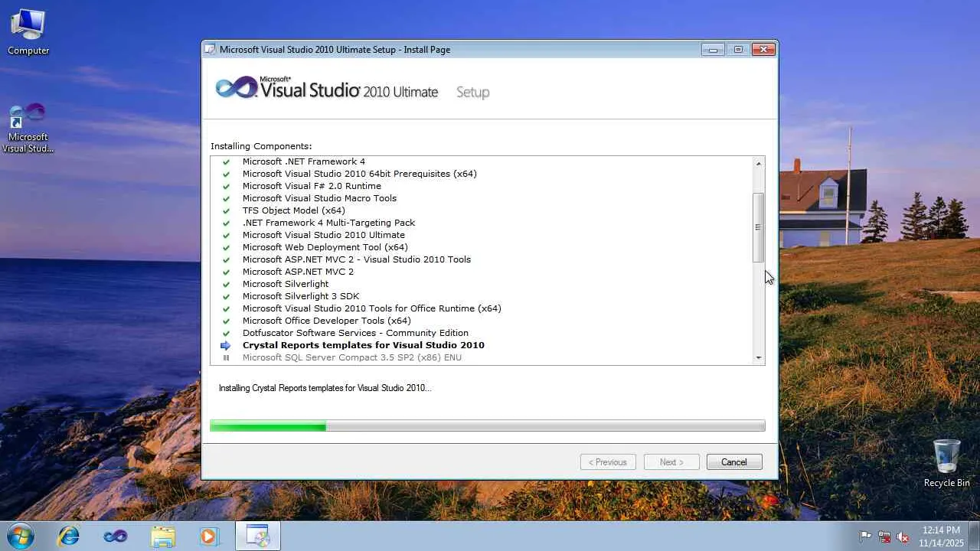
Task: Click the checkmark beside Microsoft Silverlight 3 SDK
Action: click(x=226, y=297)
